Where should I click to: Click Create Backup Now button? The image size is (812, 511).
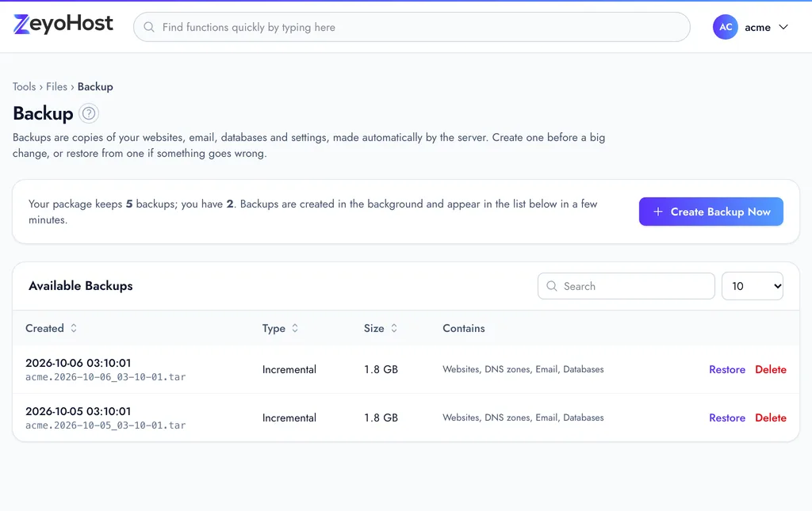tap(710, 212)
